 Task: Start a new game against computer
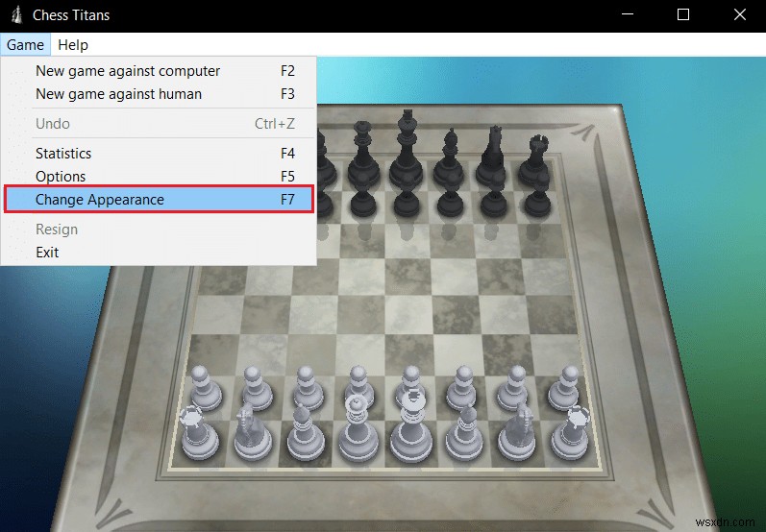(x=159, y=71)
